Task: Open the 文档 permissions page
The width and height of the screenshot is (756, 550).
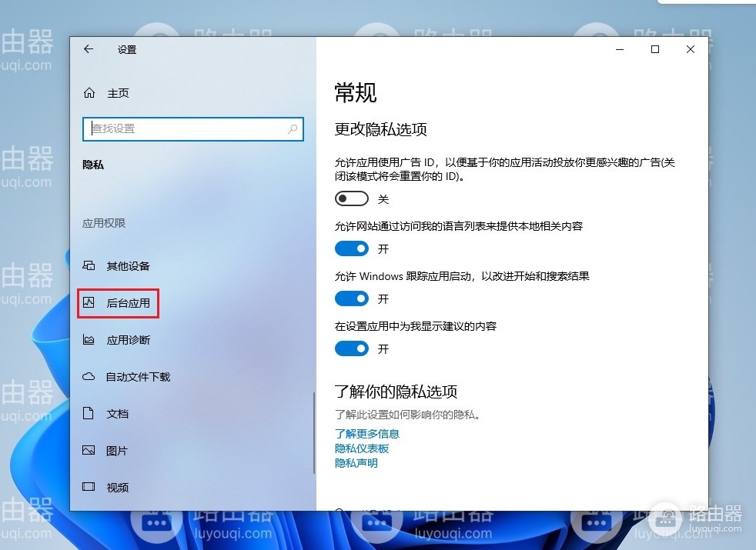Action: pyautogui.click(x=118, y=414)
